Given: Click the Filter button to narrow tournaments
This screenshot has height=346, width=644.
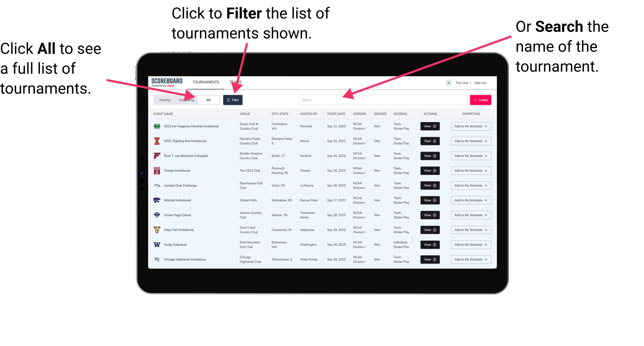Looking at the screenshot, I should 234,100.
